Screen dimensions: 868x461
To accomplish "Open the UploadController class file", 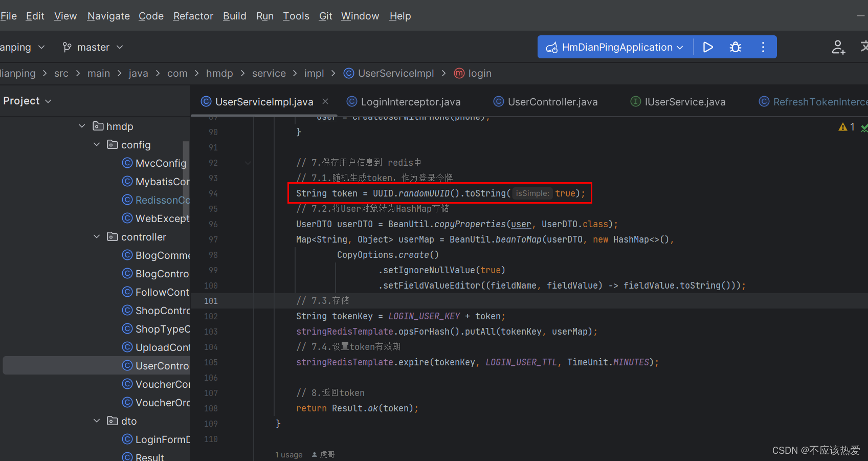I will click(x=156, y=347).
